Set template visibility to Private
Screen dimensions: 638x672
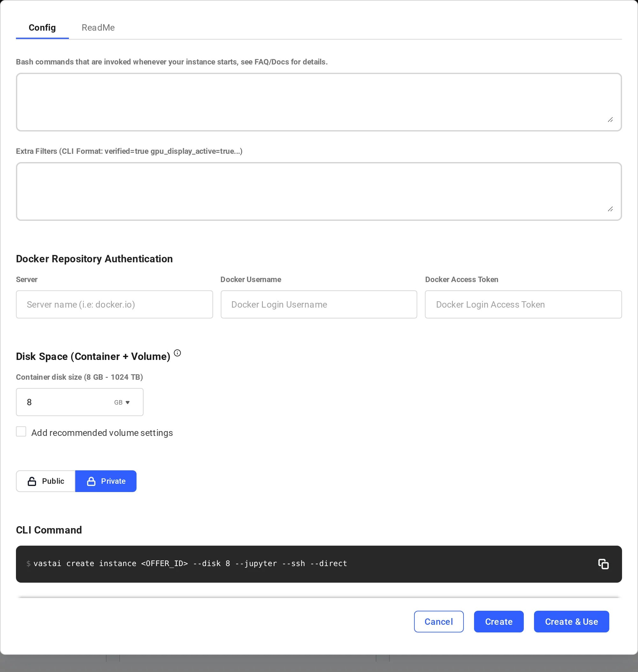106,481
